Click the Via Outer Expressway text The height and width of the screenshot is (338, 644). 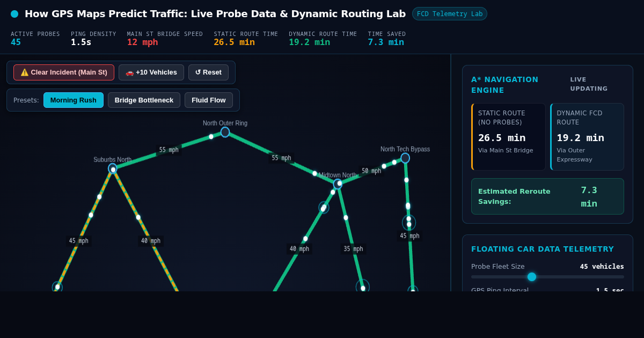575,155
